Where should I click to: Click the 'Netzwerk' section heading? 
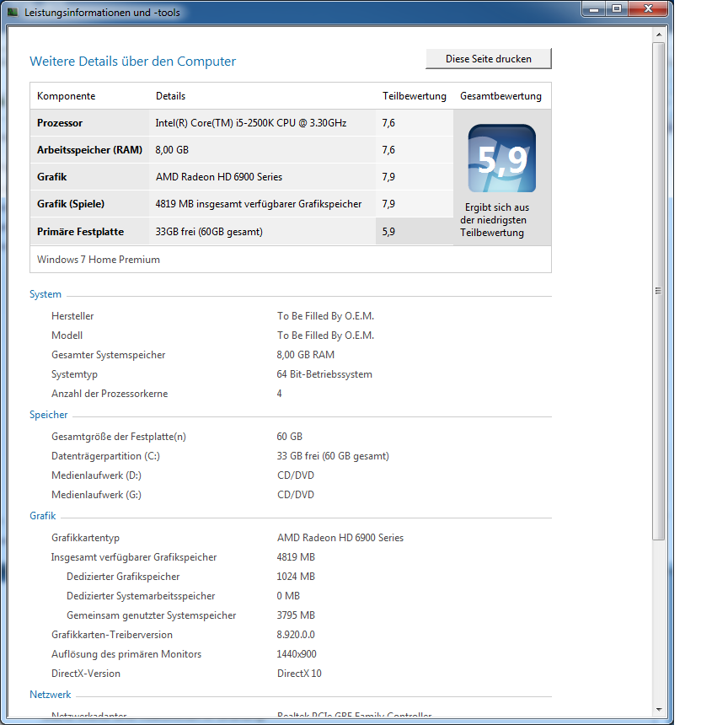tap(51, 695)
